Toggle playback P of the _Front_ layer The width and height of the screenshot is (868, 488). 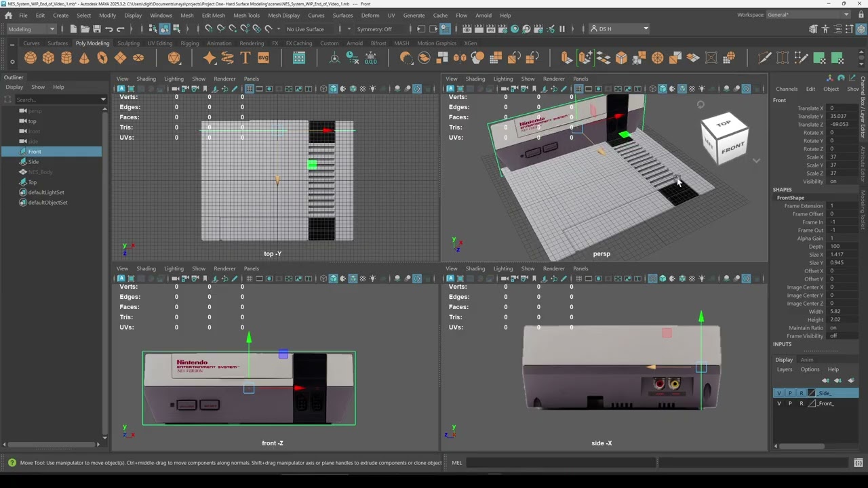click(790, 403)
